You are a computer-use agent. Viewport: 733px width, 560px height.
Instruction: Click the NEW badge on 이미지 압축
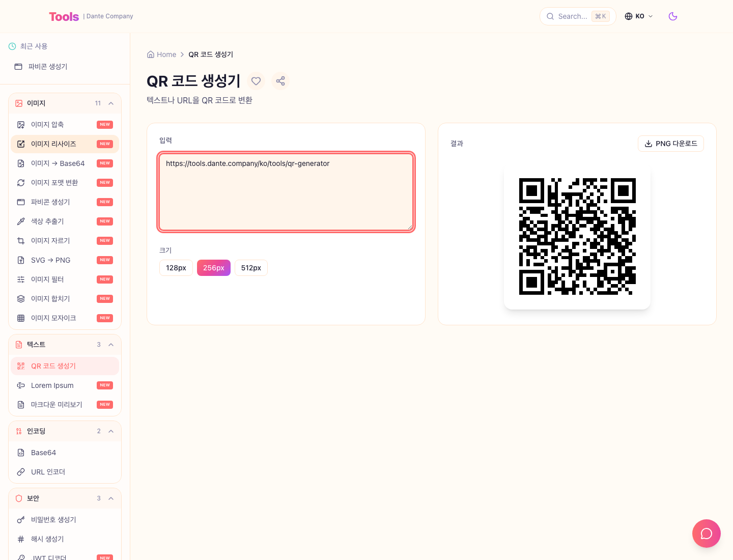pos(105,125)
